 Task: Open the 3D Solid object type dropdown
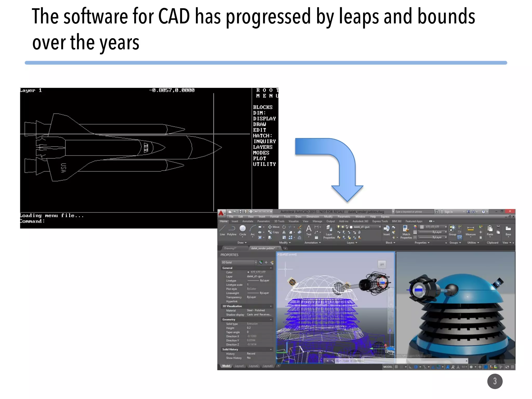pos(255,262)
